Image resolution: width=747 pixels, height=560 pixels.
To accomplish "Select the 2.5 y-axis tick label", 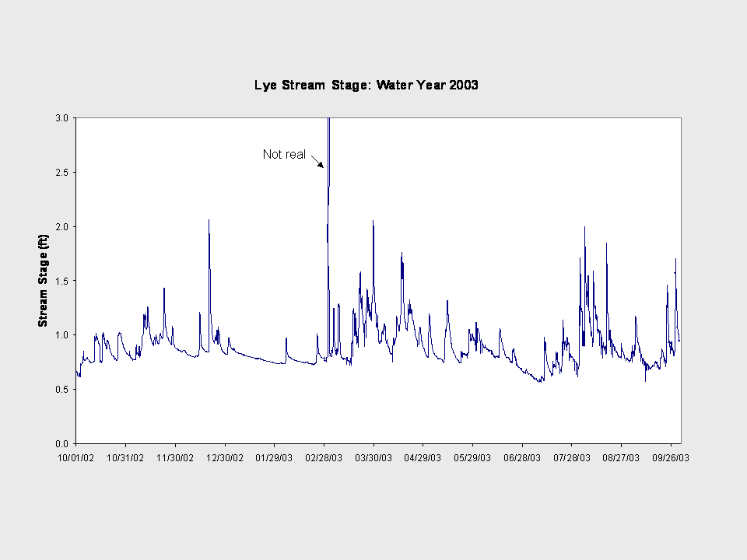I will (x=62, y=172).
